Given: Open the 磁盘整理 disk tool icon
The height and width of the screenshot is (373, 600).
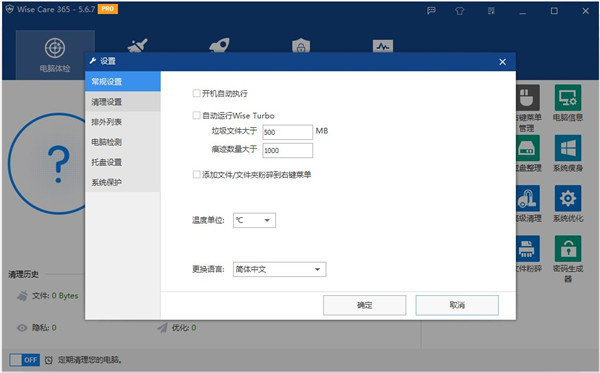Looking at the screenshot, I should [x=528, y=148].
